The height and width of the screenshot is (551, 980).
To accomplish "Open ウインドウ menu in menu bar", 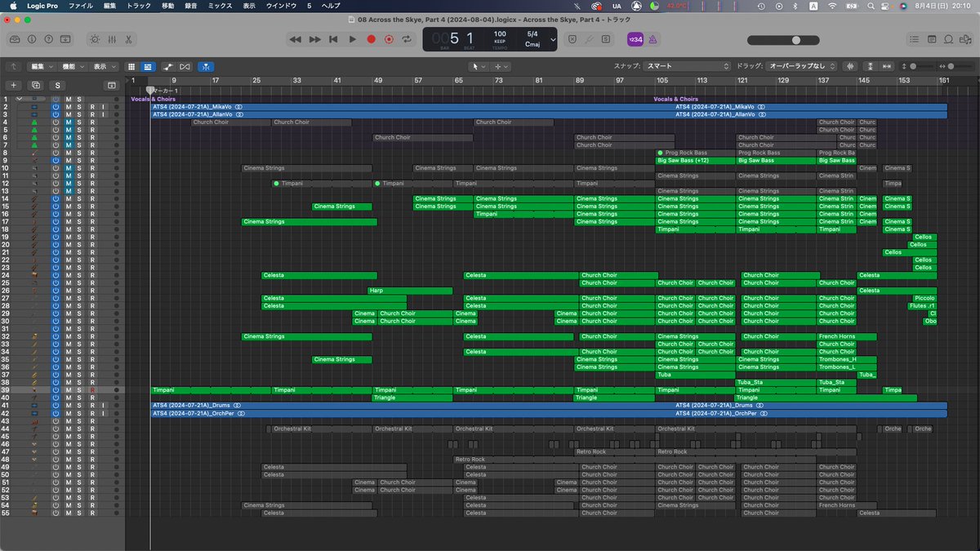I will tap(281, 5).
